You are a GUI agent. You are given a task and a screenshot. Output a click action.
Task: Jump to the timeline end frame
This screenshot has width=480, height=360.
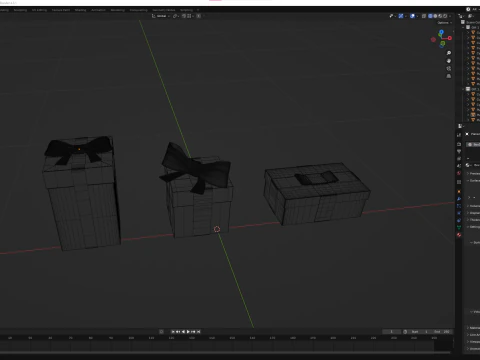click(x=198, y=332)
